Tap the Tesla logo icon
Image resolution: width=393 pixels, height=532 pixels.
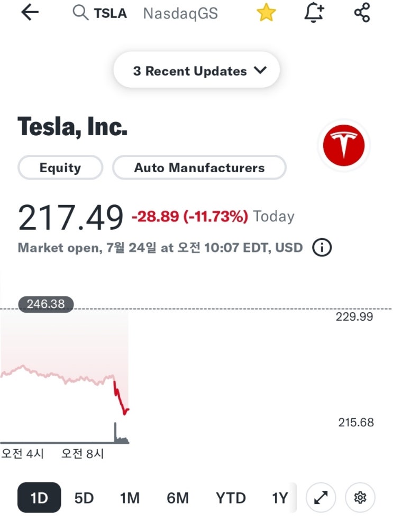click(x=343, y=145)
